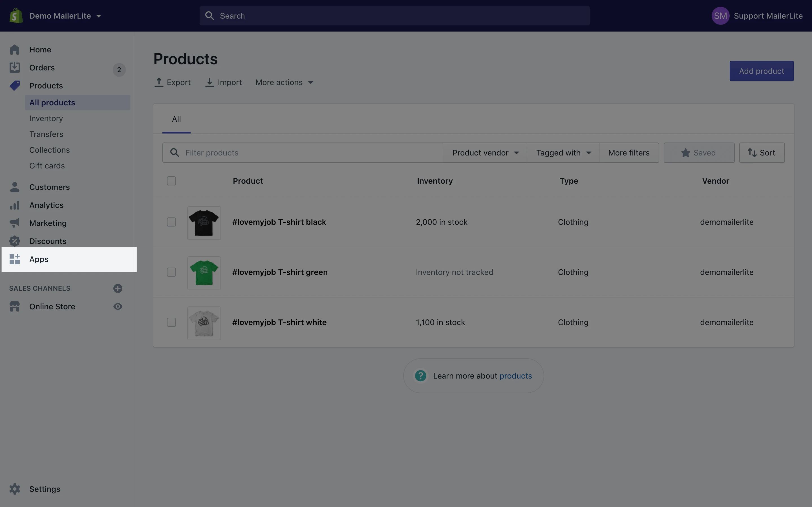The image size is (812, 507).
Task: Click the Discounts badge icon
Action: coord(15,241)
